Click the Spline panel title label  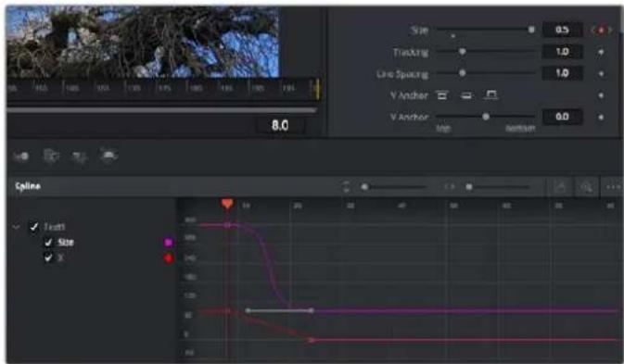click(28, 186)
